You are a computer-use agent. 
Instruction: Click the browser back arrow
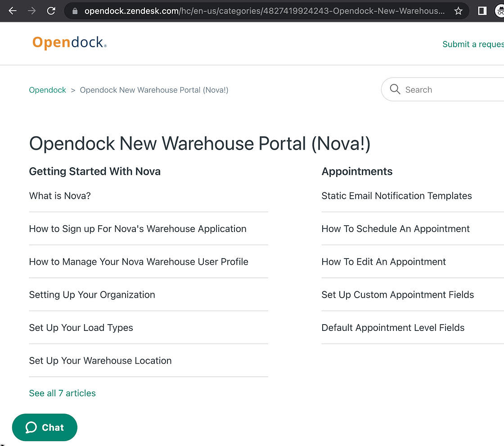coord(13,11)
